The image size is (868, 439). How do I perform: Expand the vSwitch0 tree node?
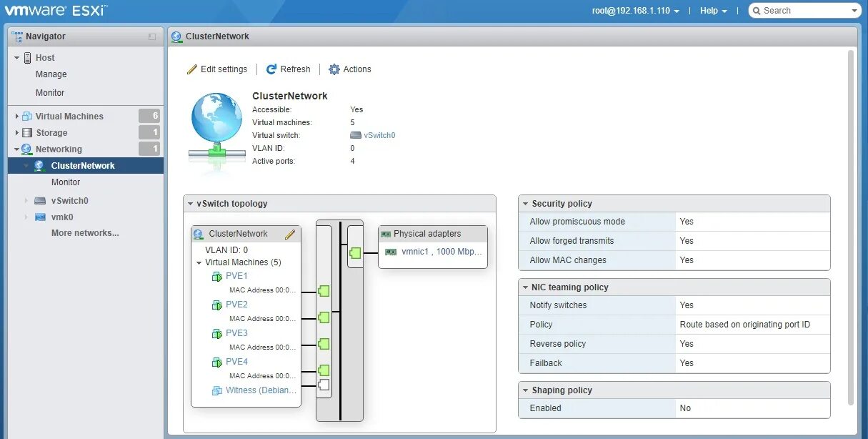click(x=26, y=201)
